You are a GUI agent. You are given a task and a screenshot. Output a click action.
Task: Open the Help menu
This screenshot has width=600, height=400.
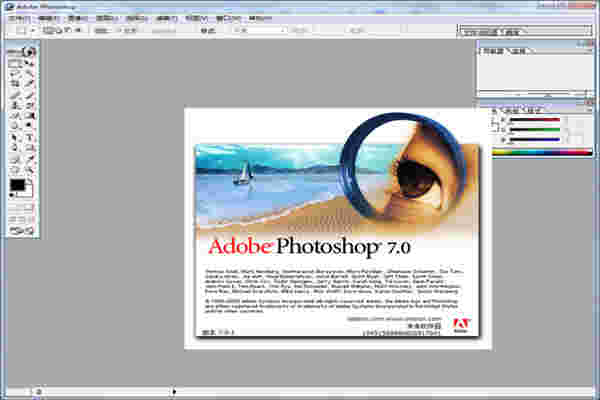[260, 18]
